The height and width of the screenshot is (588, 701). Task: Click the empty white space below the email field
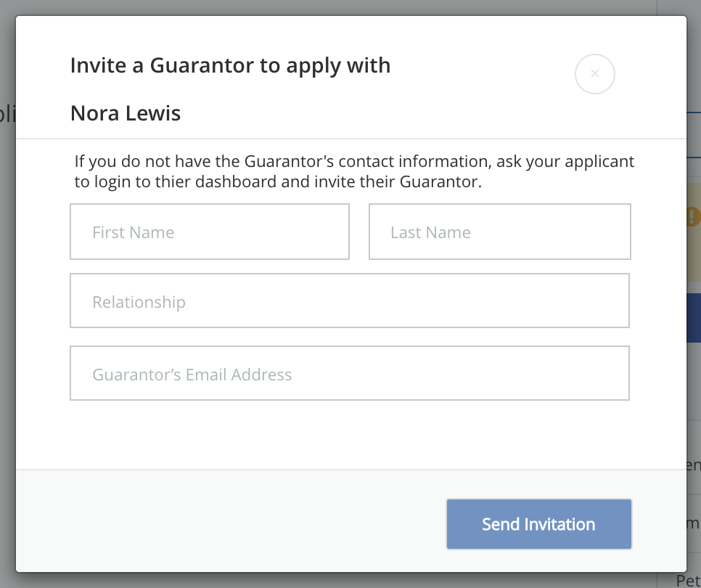pyautogui.click(x=350, y=434)
